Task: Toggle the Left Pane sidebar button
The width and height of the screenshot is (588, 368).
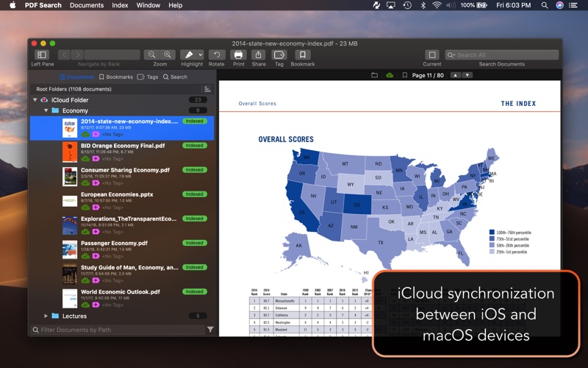Action: [x=42, y=54]
